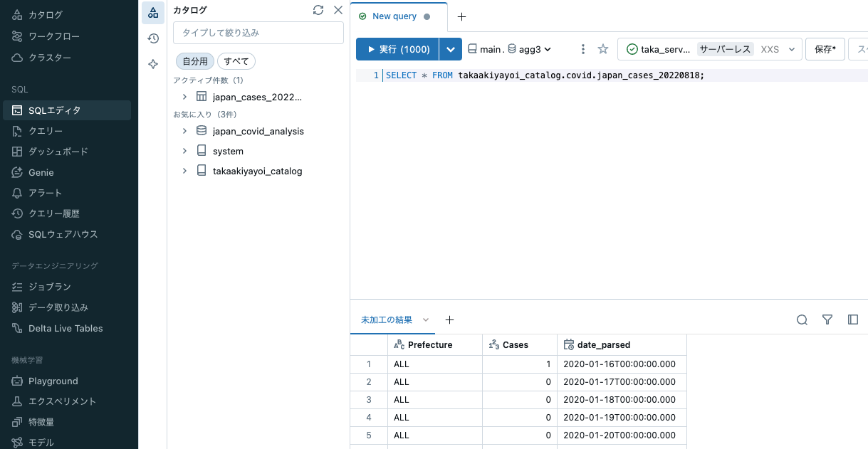Apply a filter to query results

[x=827, y=319]
